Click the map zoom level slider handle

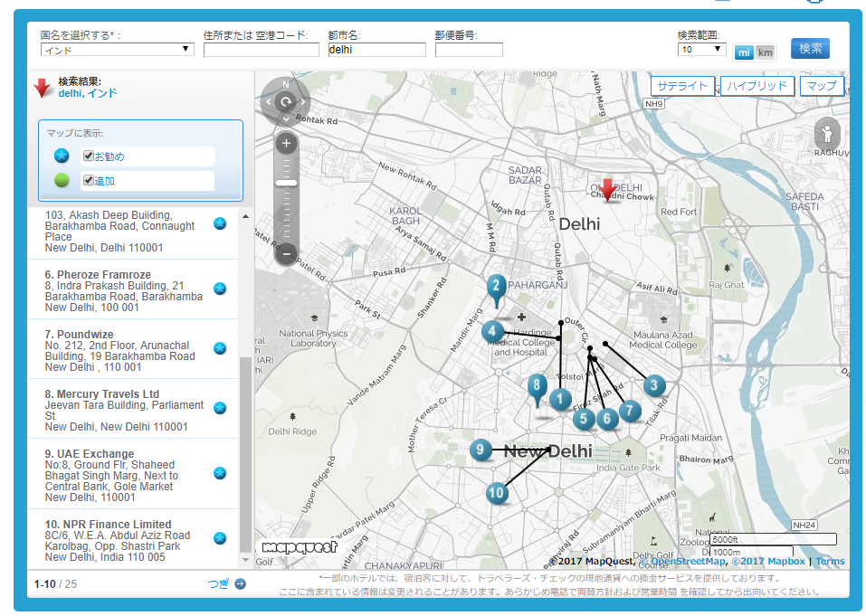(x=286, y=183)
